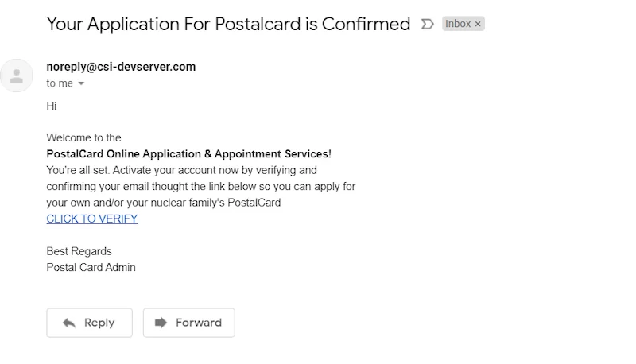Open the CLICK TO VERIFY link
636x364 pixels.
[92, 219]
